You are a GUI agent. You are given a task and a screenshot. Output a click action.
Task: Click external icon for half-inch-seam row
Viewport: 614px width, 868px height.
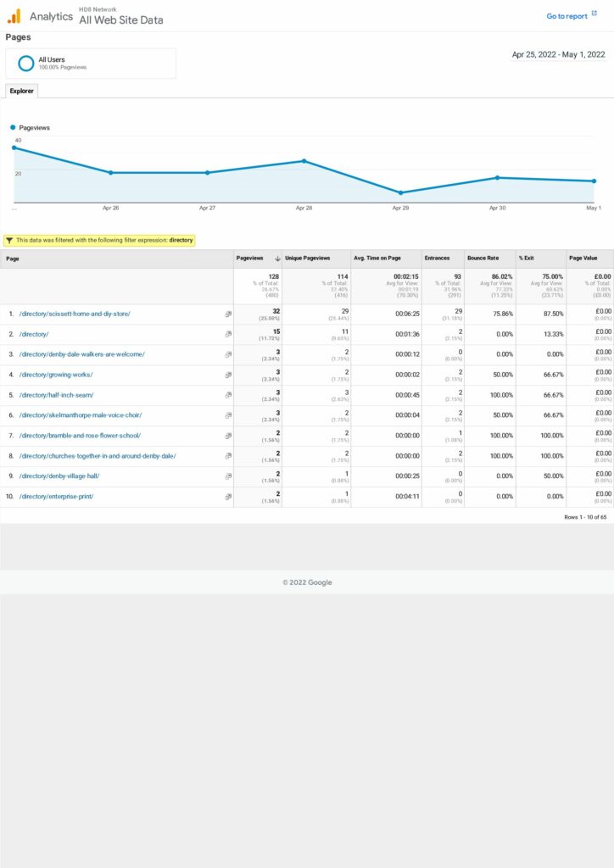click(x=228, y=395)
